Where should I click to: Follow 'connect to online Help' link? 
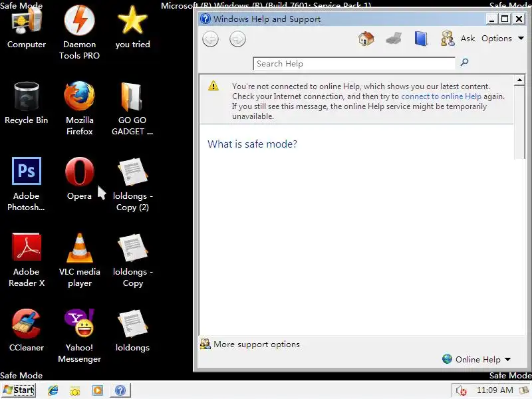point(441,96)
